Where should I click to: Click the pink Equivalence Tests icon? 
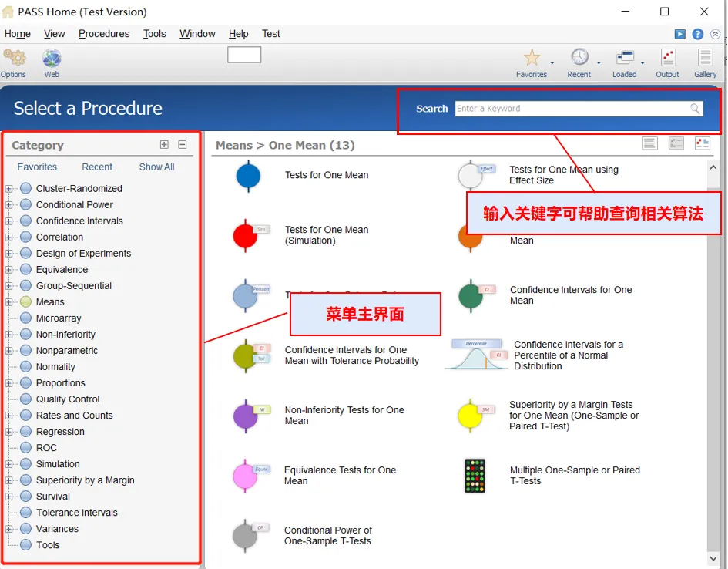pos(246,476)
